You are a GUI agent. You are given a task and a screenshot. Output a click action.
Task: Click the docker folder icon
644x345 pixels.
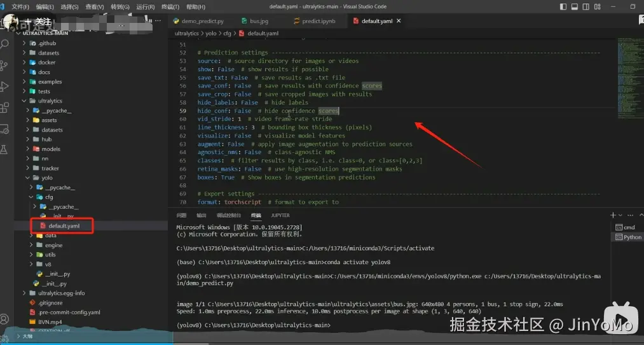click(x=32, y=62)
